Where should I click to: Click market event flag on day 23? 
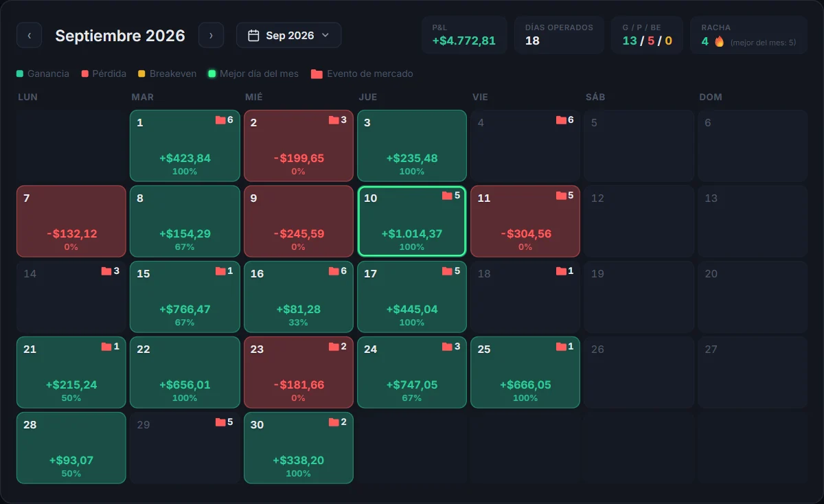334,347
